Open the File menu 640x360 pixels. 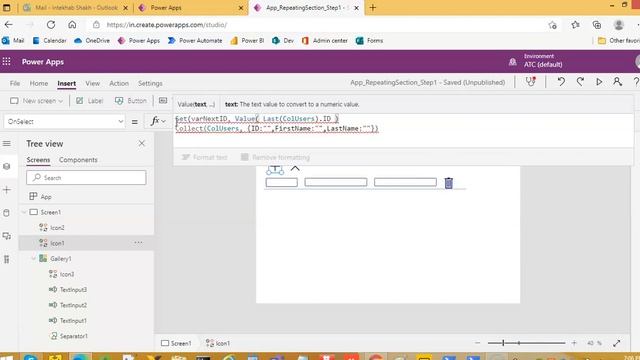(x=15, y=83)
